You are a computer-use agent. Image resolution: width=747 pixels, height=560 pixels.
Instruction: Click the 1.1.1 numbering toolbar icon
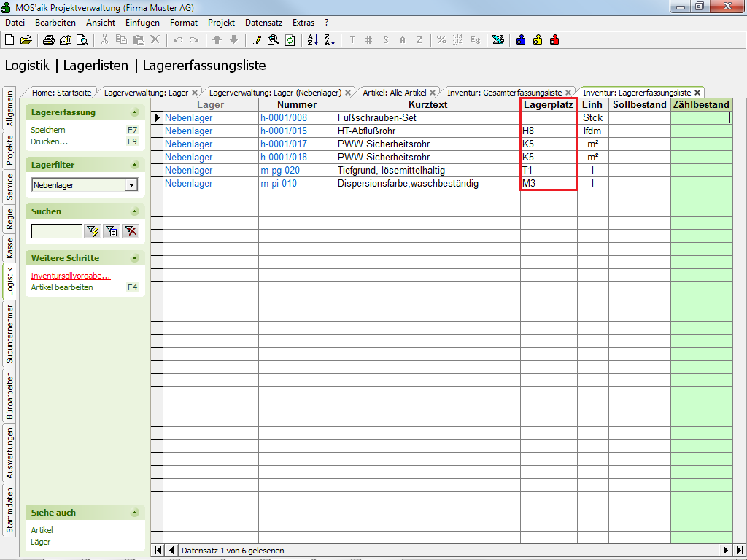(x=458, y=40)
